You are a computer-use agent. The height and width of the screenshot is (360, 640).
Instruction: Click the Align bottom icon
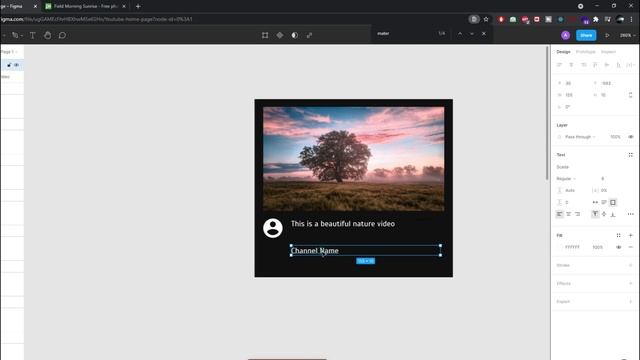click(618, 65)
